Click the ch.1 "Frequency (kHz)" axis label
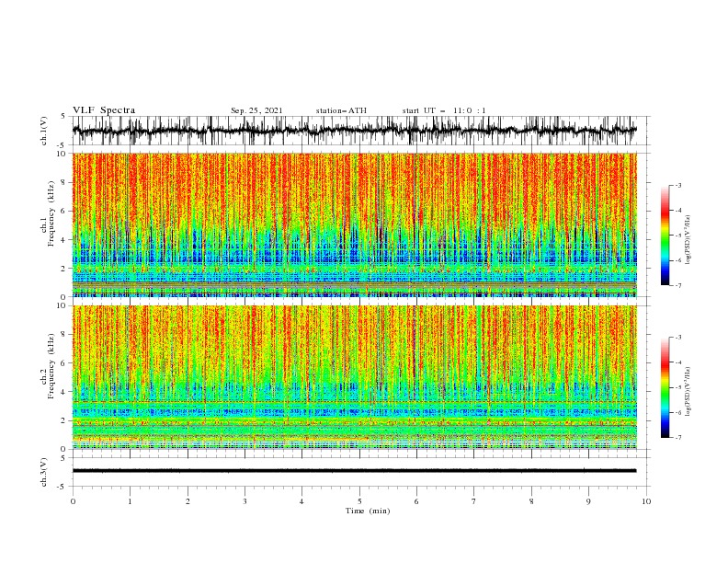 pyautogui.click(x=51, y=213)
